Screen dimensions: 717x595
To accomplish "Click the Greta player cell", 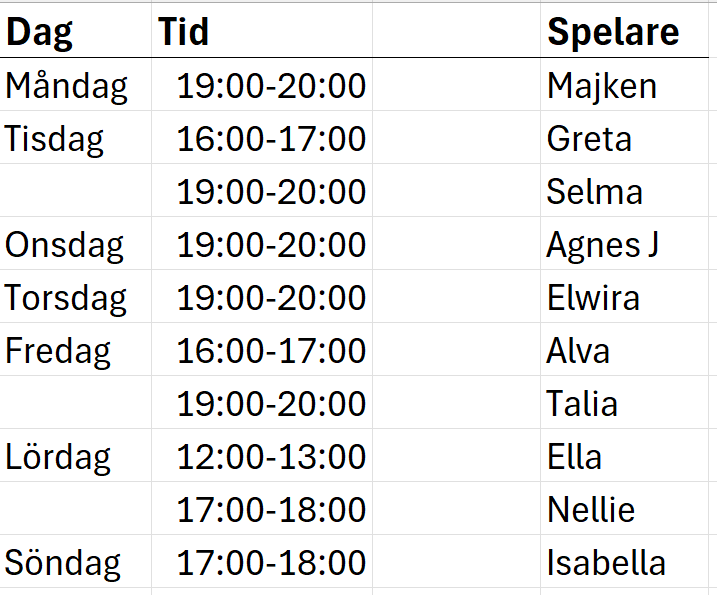I will (589, 139).
